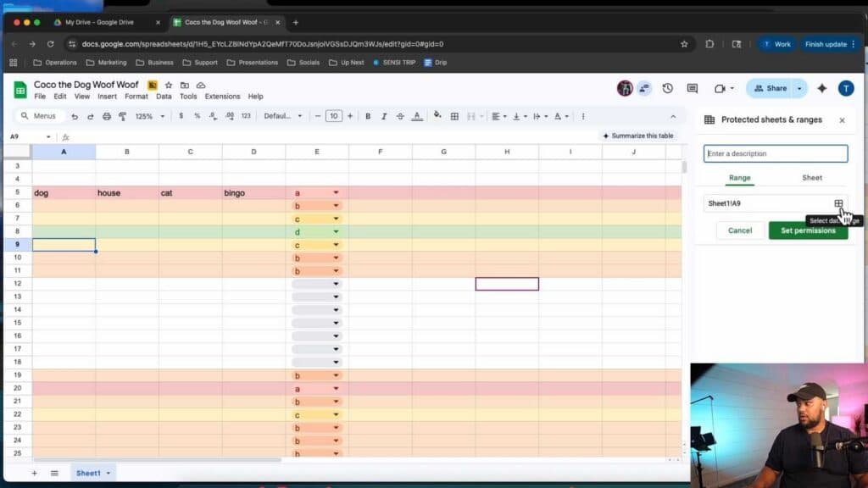Add a new sheet with plus icon

[x=34, y=473]
